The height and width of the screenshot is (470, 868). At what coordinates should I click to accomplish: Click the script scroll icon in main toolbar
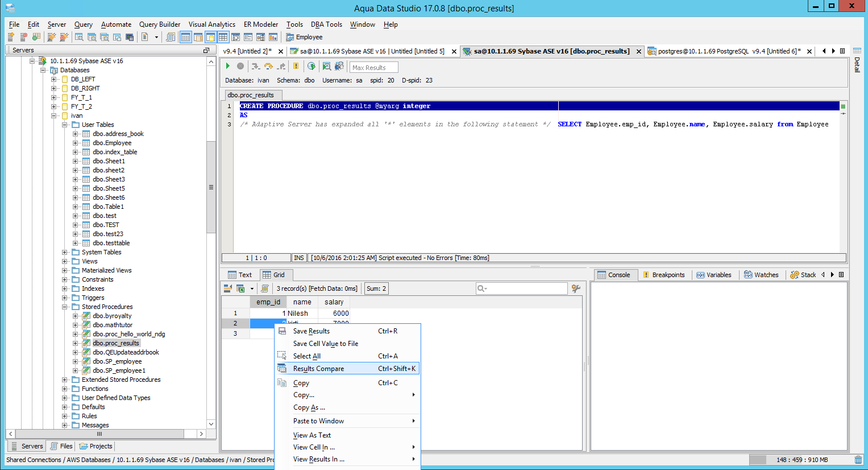(171, 37)
